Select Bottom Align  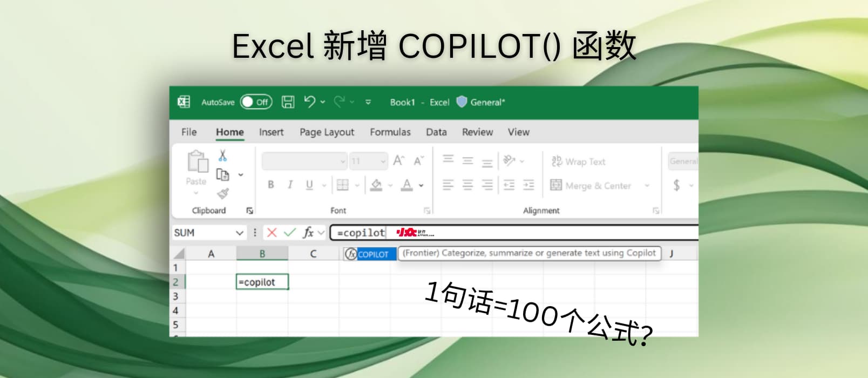(487, 163)
